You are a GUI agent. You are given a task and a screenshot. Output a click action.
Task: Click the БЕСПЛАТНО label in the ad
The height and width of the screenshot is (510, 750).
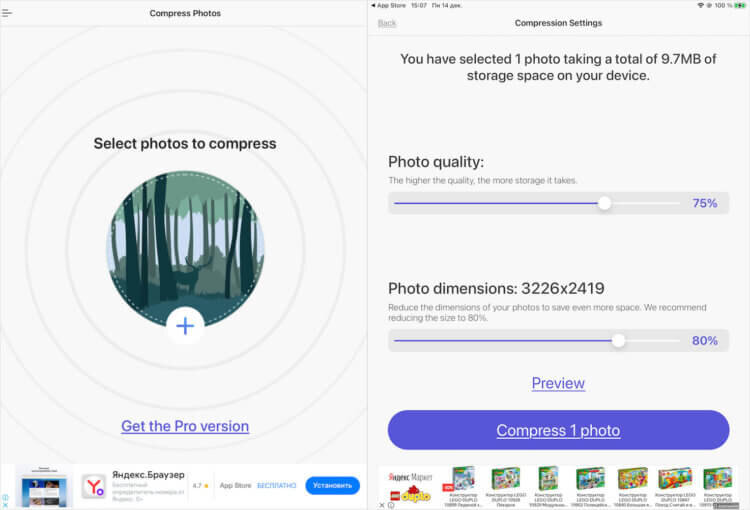276,485
